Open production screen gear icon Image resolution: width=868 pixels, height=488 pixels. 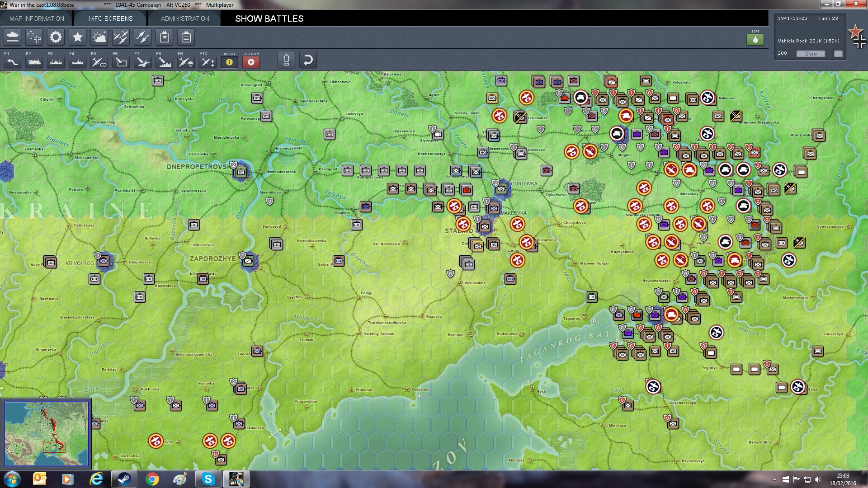[x=56, y=37]
